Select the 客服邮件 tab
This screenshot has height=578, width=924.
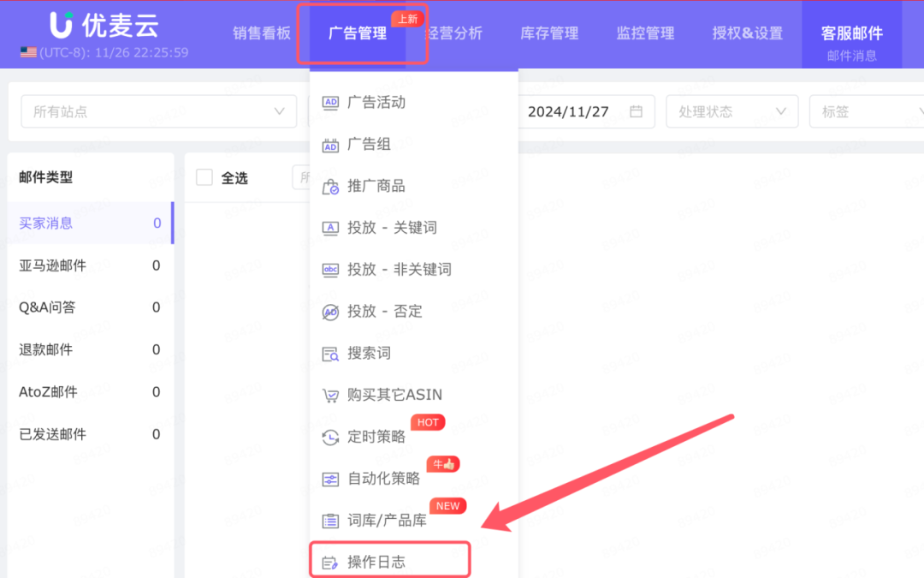(852, 33)
